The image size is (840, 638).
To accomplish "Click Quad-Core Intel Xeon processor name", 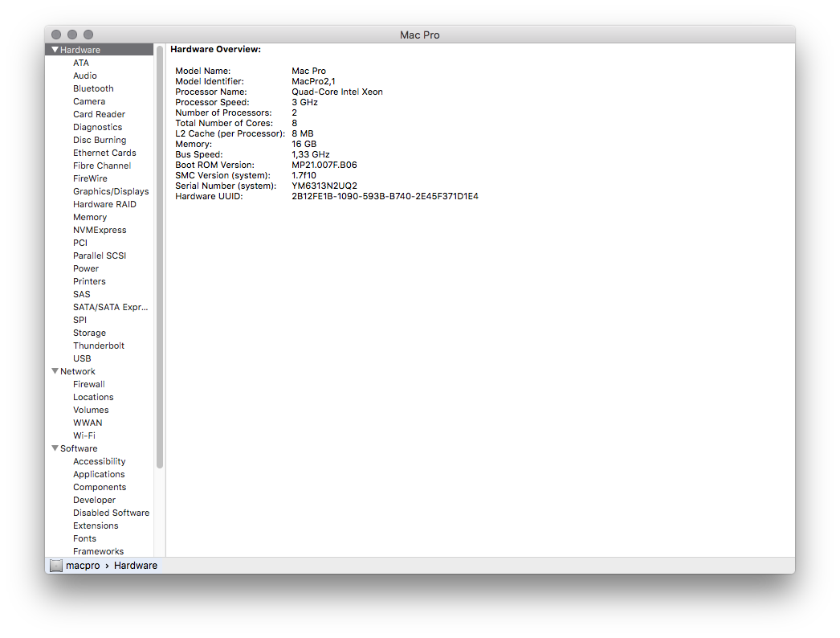I will pyautogui.click(x=337, y=92).
